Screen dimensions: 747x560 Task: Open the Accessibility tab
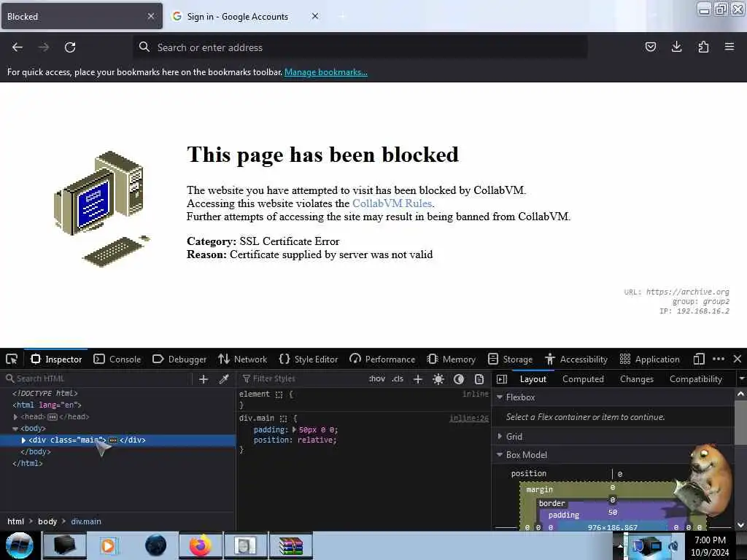[576, 359]
